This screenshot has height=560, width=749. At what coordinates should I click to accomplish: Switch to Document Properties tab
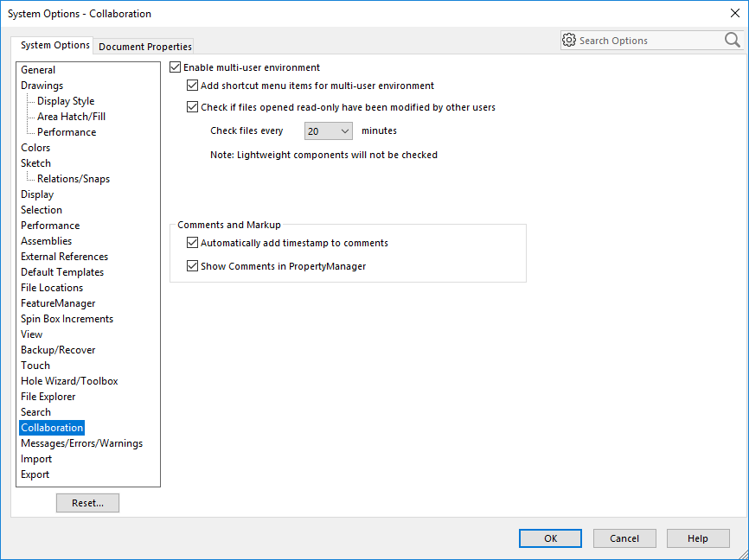[145, 47]
